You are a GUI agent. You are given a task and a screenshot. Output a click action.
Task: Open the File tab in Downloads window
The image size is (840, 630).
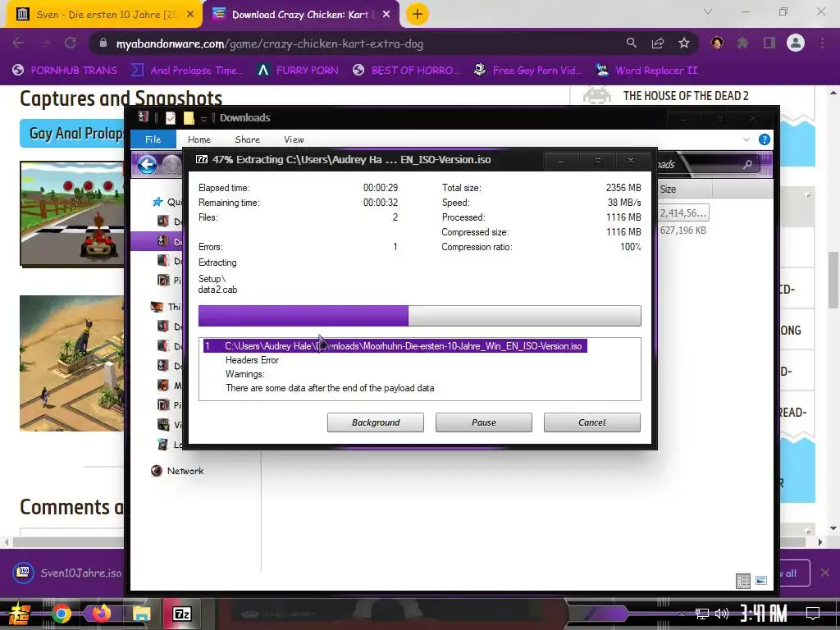pyautogui.click(x=153, y=139)
